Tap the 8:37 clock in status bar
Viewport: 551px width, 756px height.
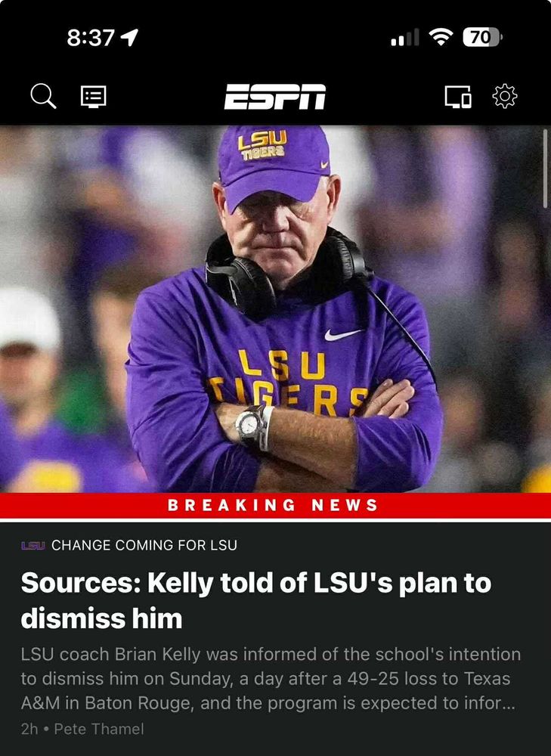click(90, 38)
